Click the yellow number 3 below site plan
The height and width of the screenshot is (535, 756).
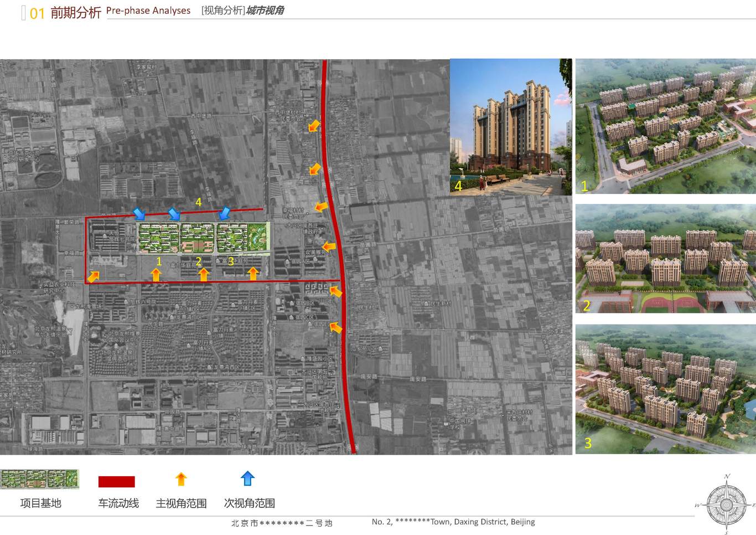point(231,261)
